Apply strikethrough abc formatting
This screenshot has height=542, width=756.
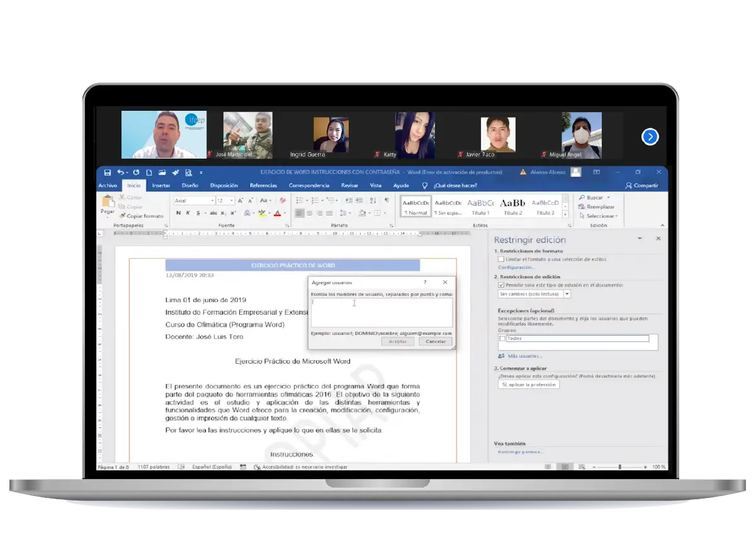(215, 213)
